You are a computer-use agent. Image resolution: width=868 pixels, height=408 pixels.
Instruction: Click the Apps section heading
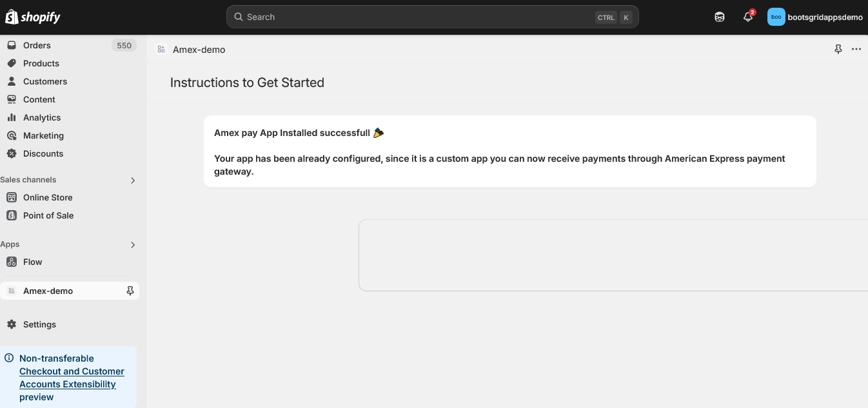(10, 244)
